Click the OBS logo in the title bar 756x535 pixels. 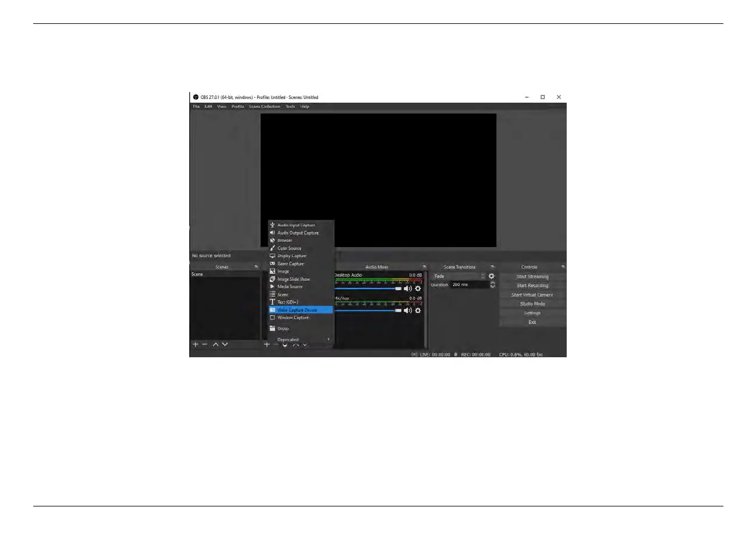pyautogui.click(x=196, y=97)
